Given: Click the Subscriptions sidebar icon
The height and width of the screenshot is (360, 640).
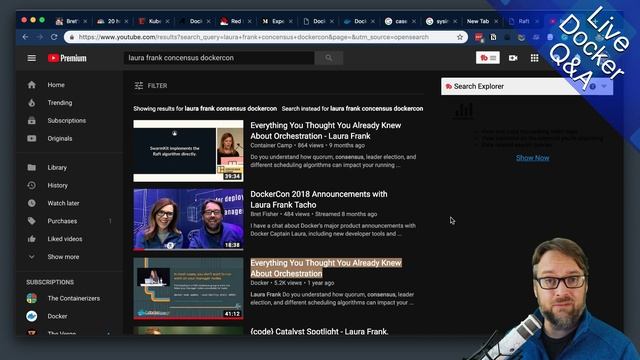Looking at the screenshot, I should point(31,121).
